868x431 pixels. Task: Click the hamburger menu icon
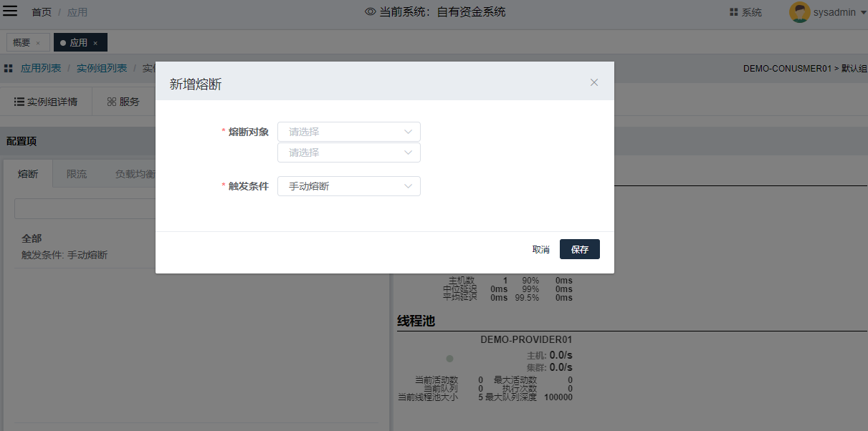(11, 11)
